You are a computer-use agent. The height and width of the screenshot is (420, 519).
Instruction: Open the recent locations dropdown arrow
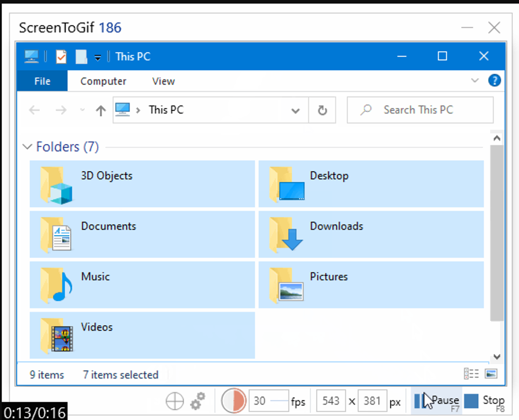point(82,110)
